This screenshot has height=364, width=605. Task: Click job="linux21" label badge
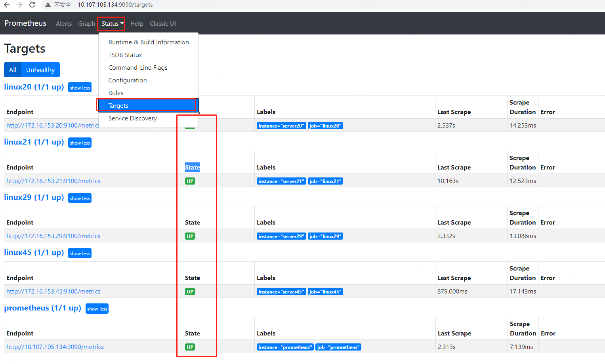[325, 181]
